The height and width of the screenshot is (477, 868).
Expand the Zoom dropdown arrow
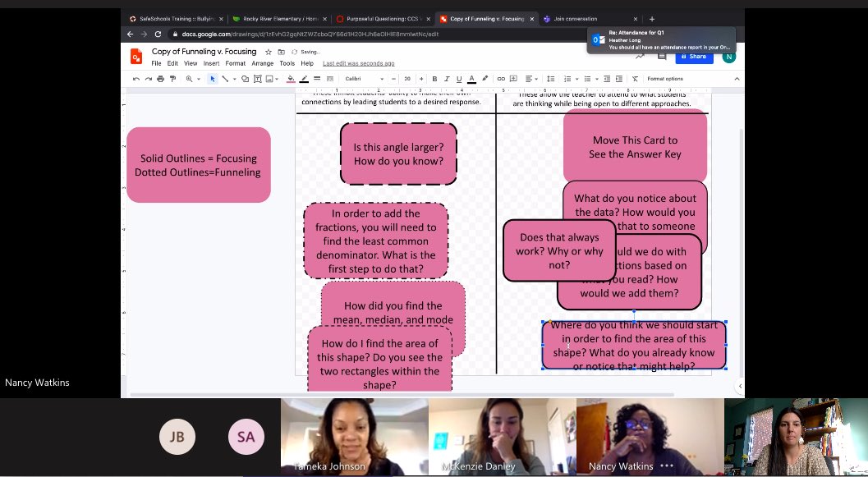click(x=198, y=79)
